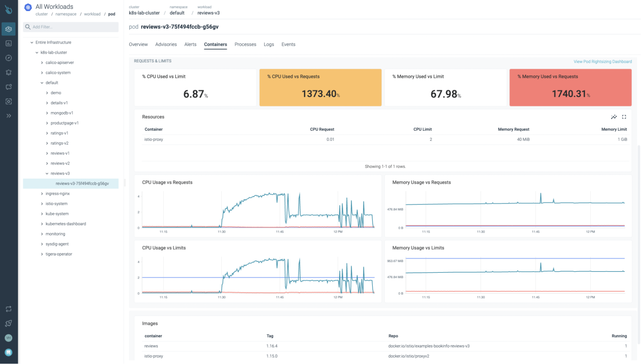Click the Events chat-bubble sidebar icon
This screenshot has height=364, width=643.
pos(9,87)
